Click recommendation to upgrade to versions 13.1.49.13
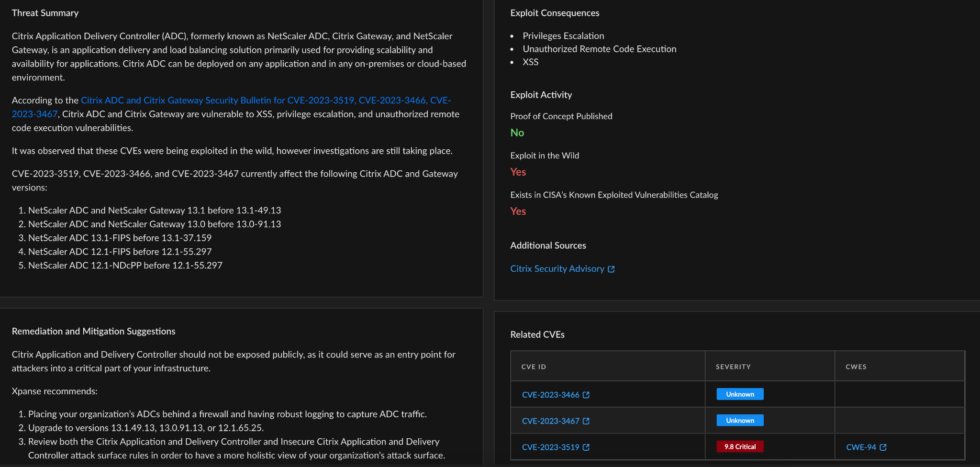Screen dimensions: 980x467 pos(146,428)
